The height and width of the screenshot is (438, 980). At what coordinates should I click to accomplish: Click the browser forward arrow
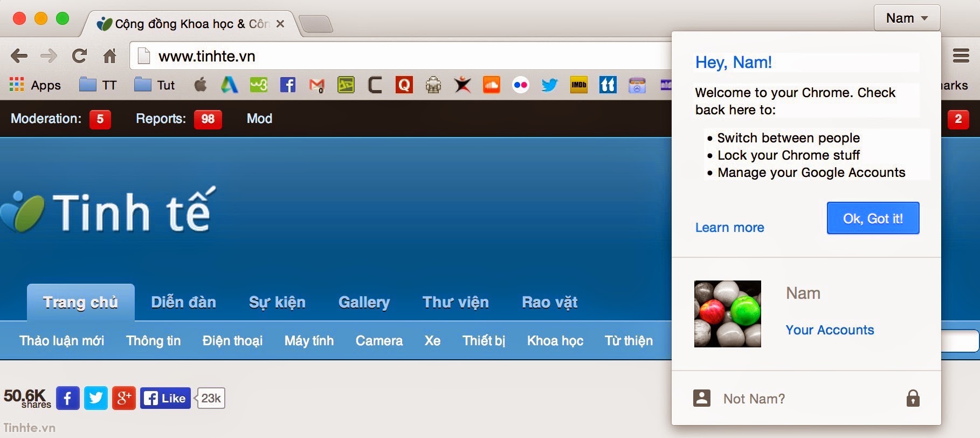49,56
